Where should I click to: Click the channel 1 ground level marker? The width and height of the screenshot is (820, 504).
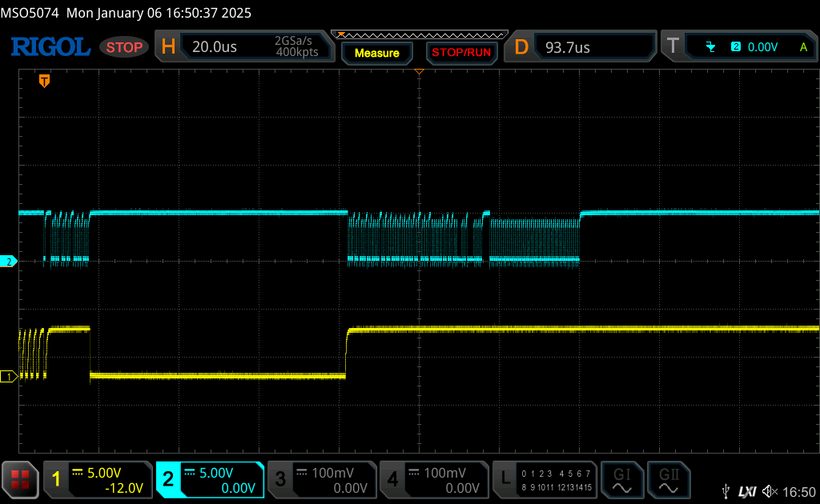click(x=8, y=376)
